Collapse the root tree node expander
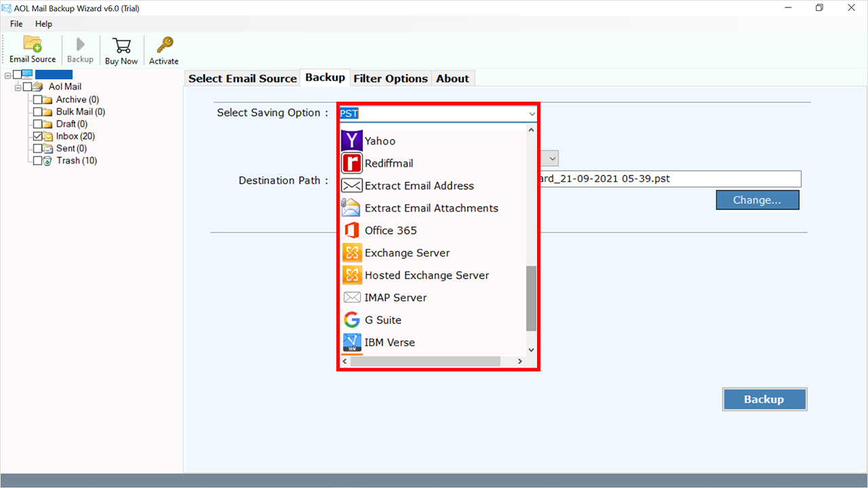 pyautogui.click(x=7, y=75)
